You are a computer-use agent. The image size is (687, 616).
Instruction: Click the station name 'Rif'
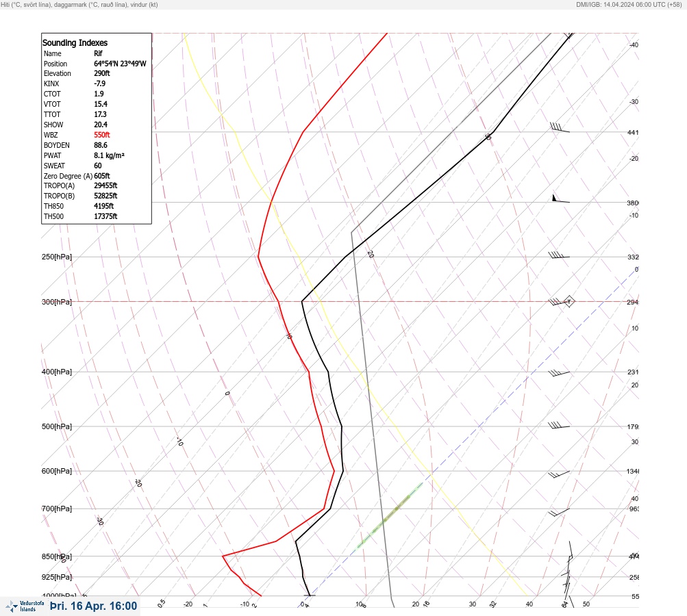tap(98, 53)
